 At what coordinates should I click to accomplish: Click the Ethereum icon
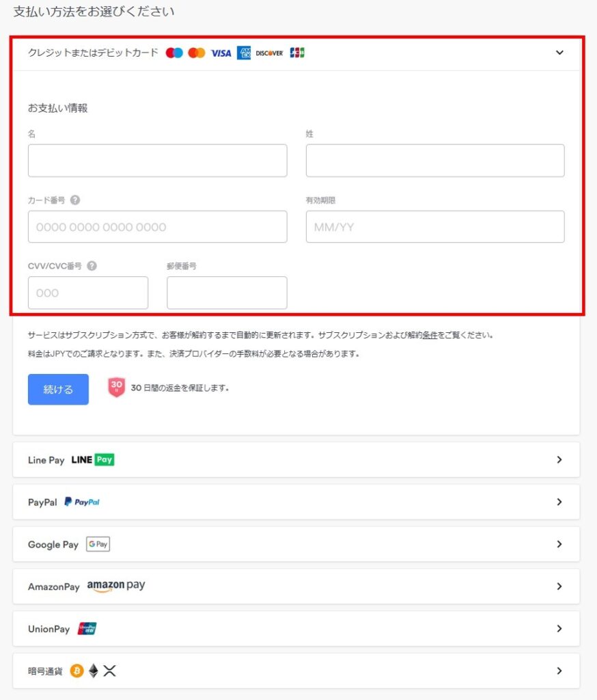tap(94, 670)
